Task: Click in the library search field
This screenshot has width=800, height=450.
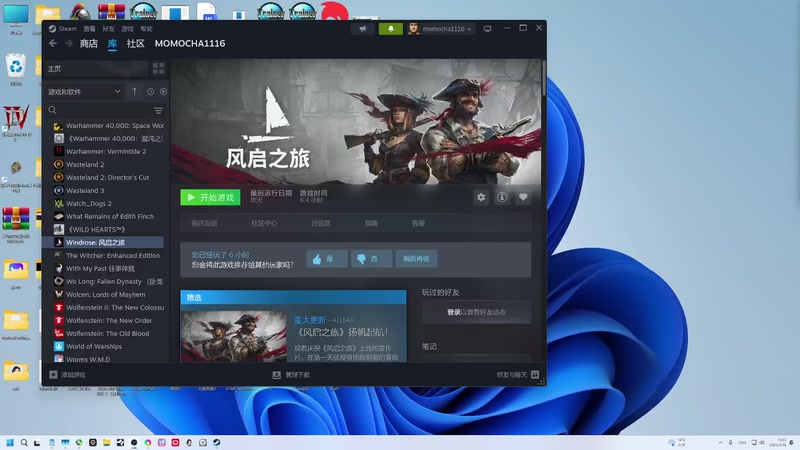Action: pos(99,110)
